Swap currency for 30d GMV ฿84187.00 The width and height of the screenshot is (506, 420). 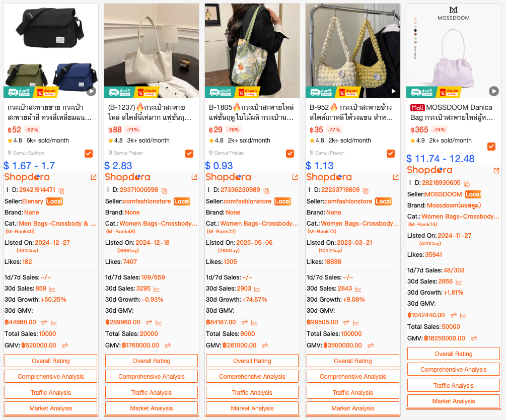[x=245, y=322]
